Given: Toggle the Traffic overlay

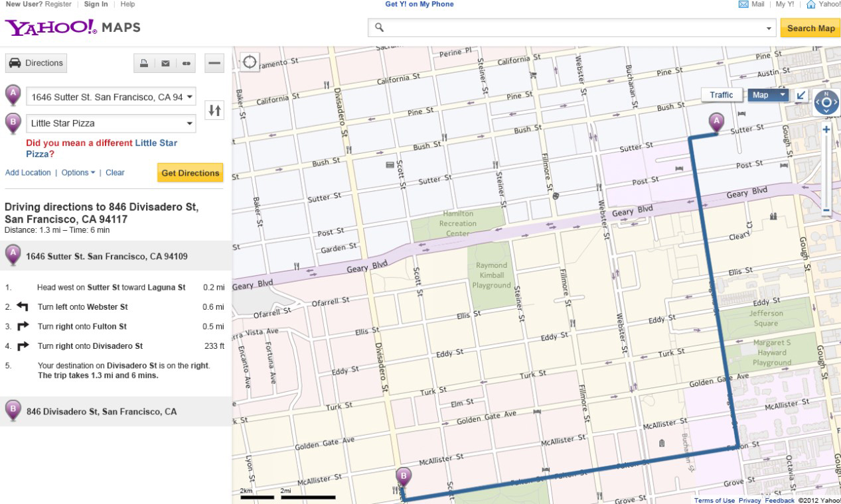Looking at the screenshot, I should [721, 95].
